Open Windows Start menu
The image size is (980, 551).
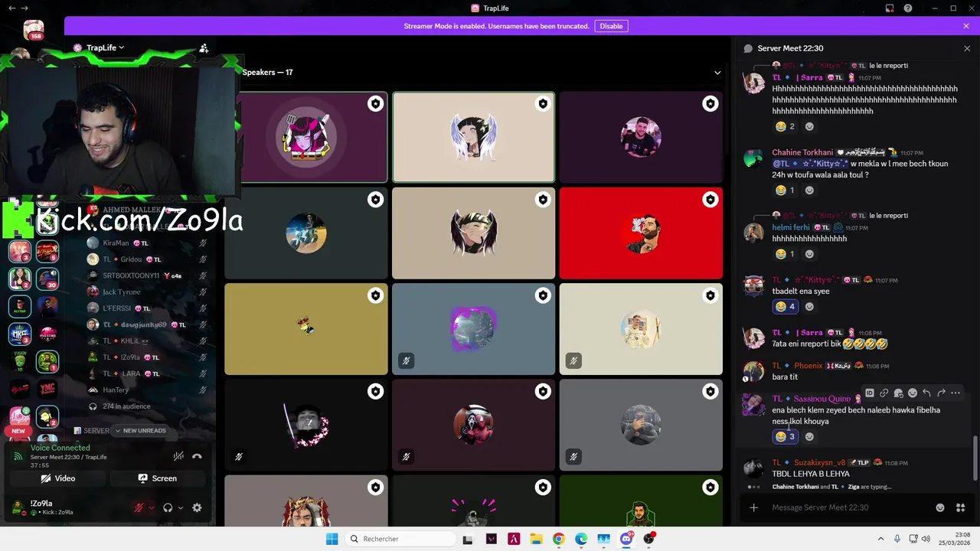pyautogui.click(x=332, y=539)
